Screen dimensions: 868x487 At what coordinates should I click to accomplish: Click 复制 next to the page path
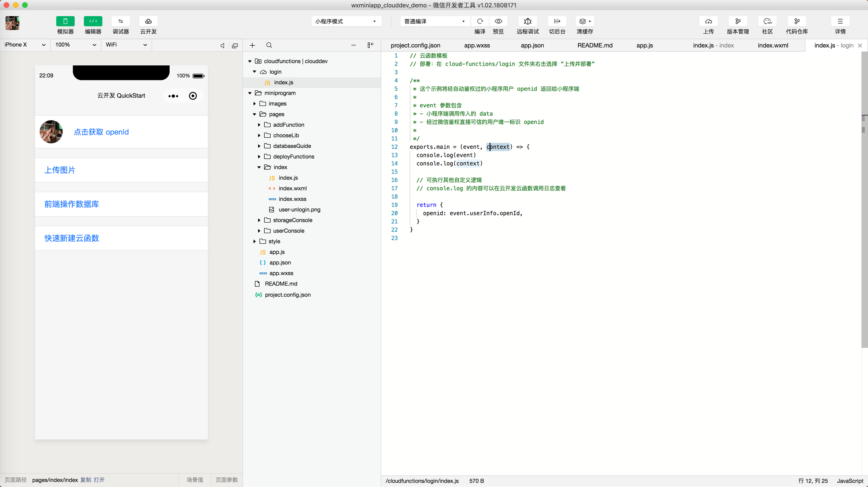pos(86,480)
